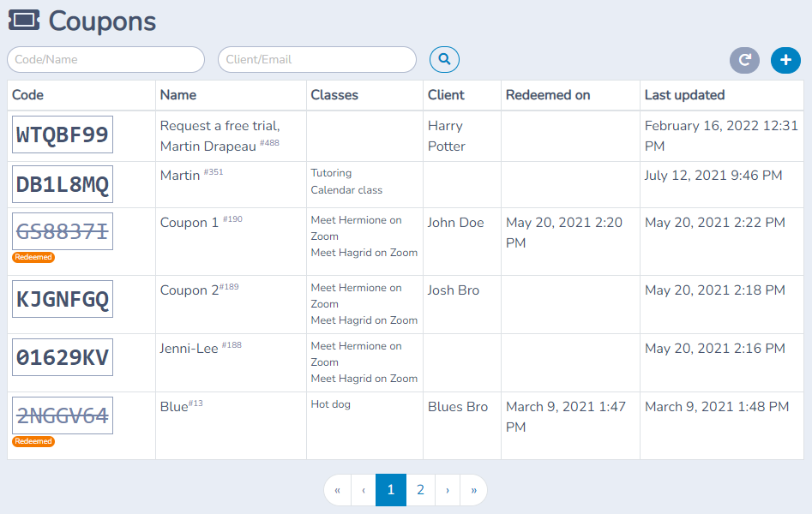The width and height of the screenshot is (812, 514).
Task: Click the blue plus add coupon button
Action: [785, 60]
